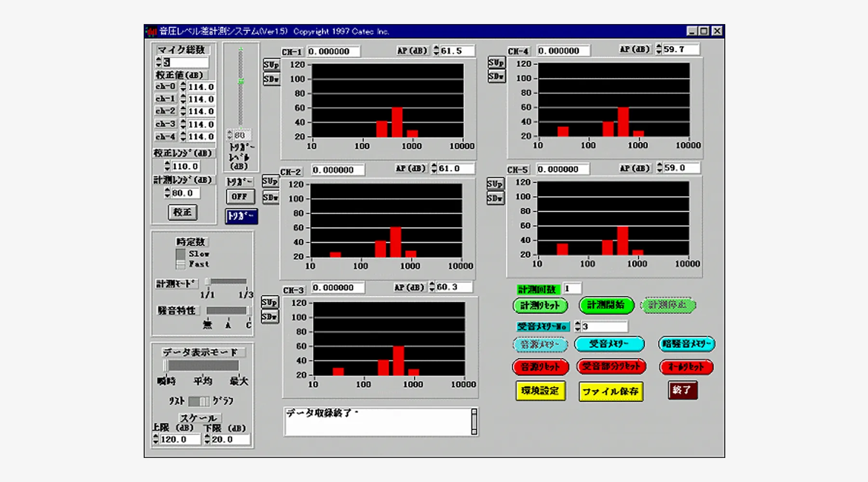Click the stepper arrows for ch-0 calibration value
This screenshot has height=482, width=868.
[183, 87]
